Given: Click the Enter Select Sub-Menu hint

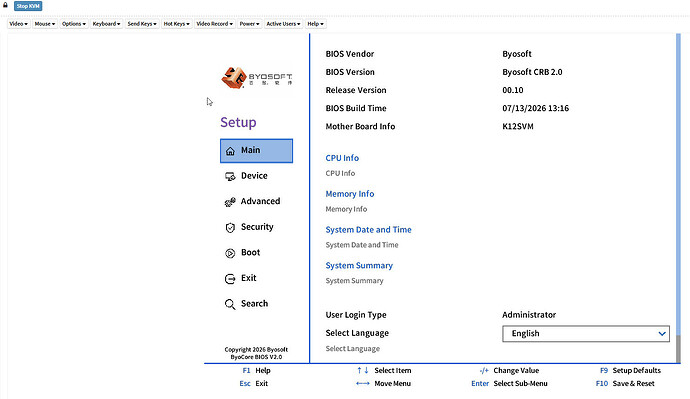Looking at the screenshot, I should pyautogui.click(x=510, y=384).
